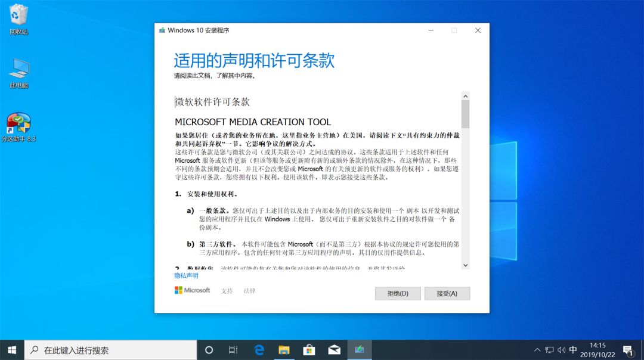The image size is (644, 360).
Task: Click the Cortana circle icon on taskbar
Action: pos(209,350)
